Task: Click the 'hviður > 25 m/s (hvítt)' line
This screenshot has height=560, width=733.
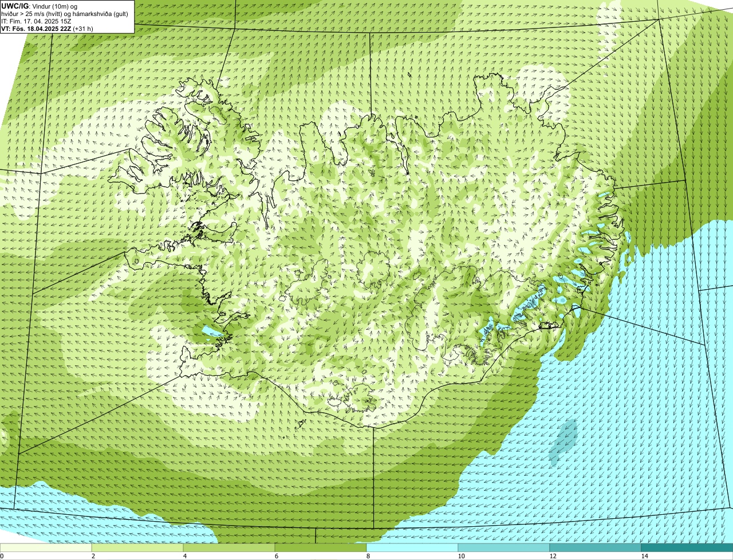Action: coord(65,13)
